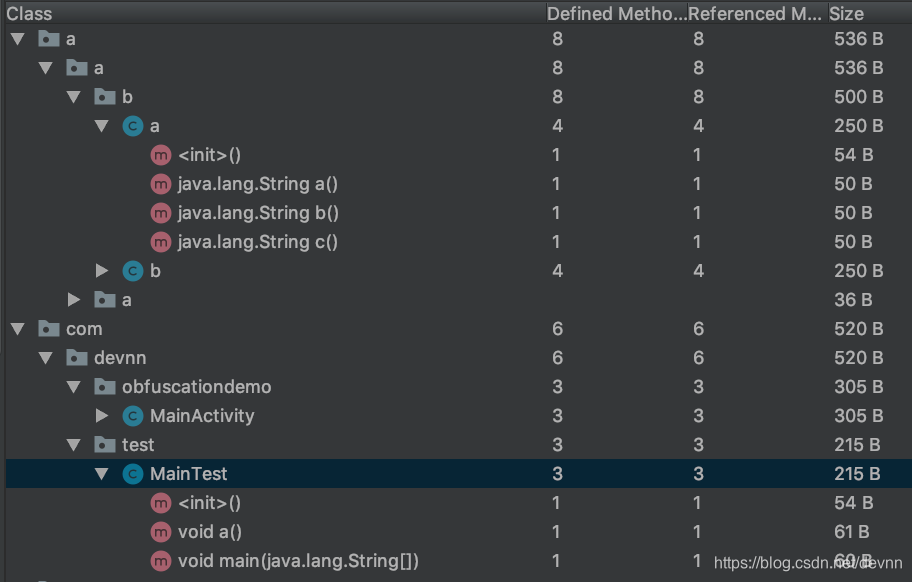Collapse the test package node
912x582 pixels.
click(73, 445)
